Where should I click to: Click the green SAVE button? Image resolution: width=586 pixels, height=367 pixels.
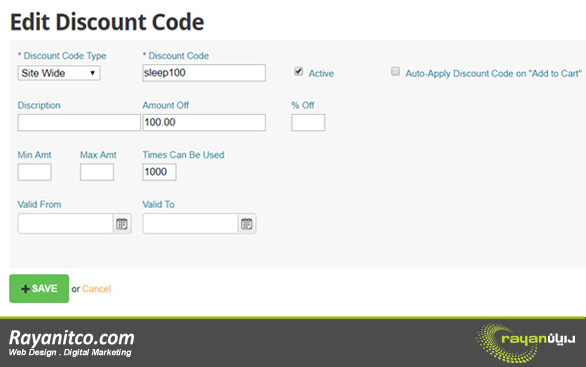point(39,289)
